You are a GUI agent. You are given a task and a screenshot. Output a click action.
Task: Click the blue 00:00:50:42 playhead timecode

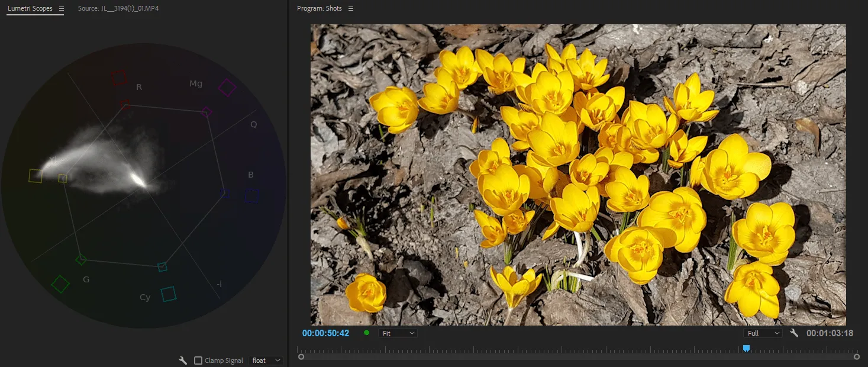point(325,333)
